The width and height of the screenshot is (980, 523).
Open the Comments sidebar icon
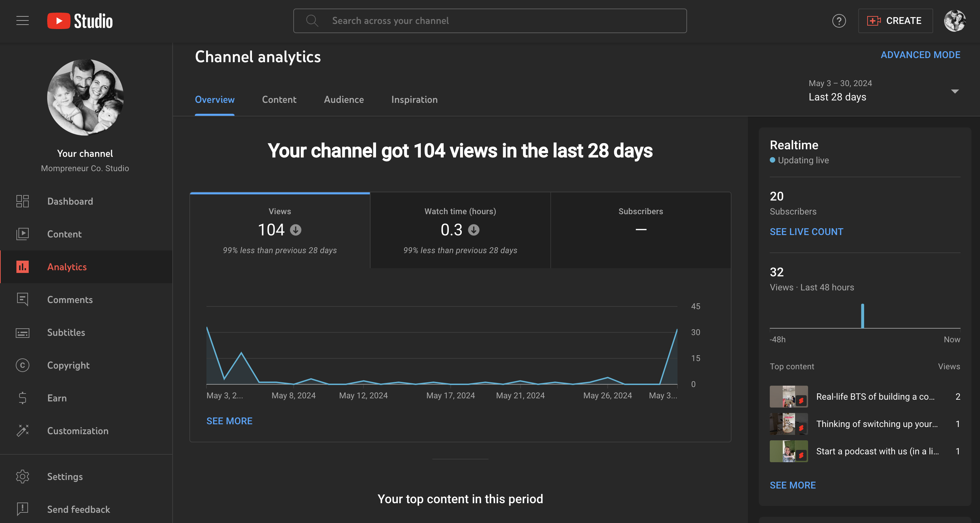[x=23, y=300]
